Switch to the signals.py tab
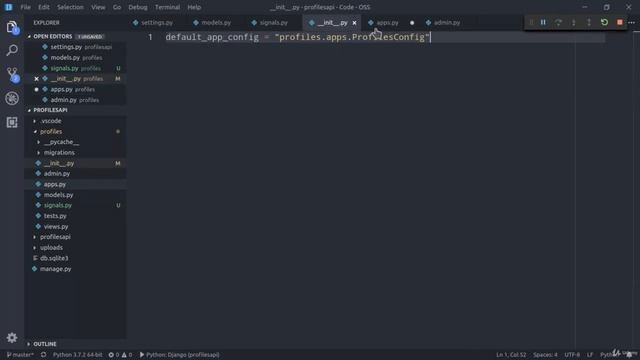The image size is (640, 360). click(273, 23)
